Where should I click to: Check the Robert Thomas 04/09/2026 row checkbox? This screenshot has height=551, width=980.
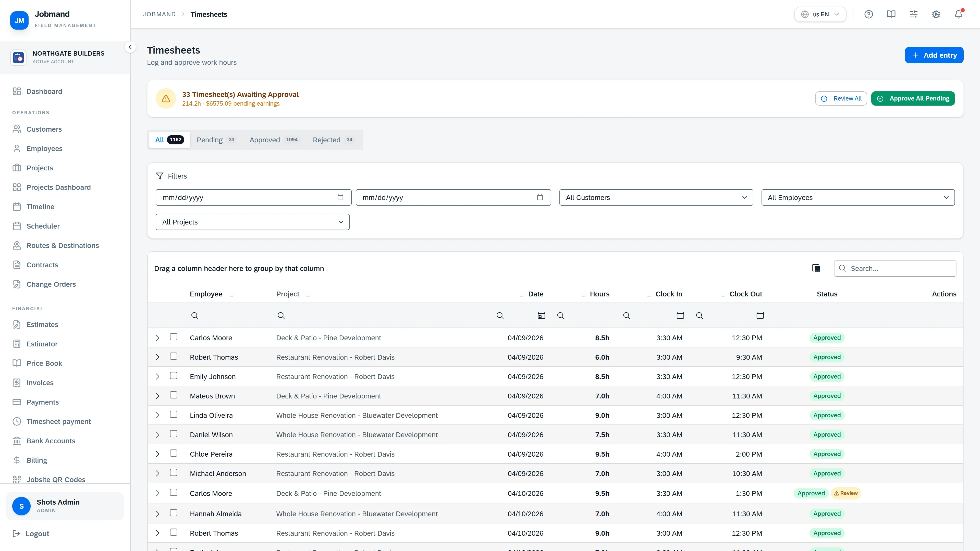(174, 356)
